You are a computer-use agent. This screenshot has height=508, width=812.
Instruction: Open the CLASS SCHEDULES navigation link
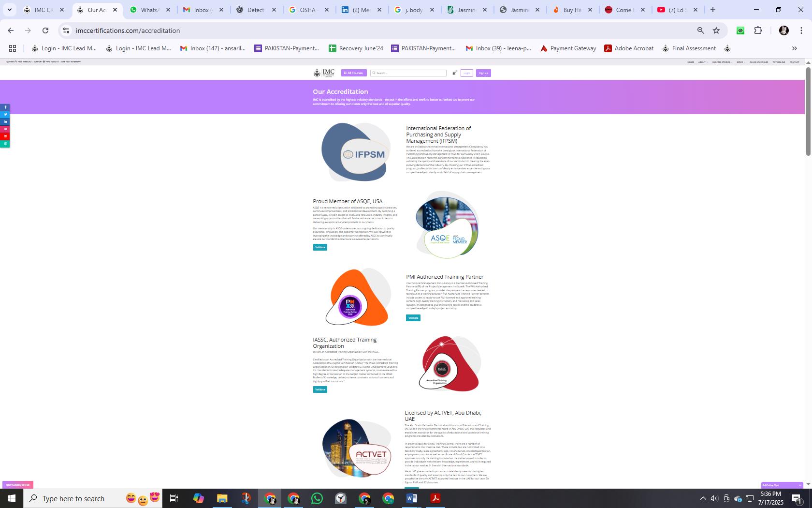(x=759, y=62)
